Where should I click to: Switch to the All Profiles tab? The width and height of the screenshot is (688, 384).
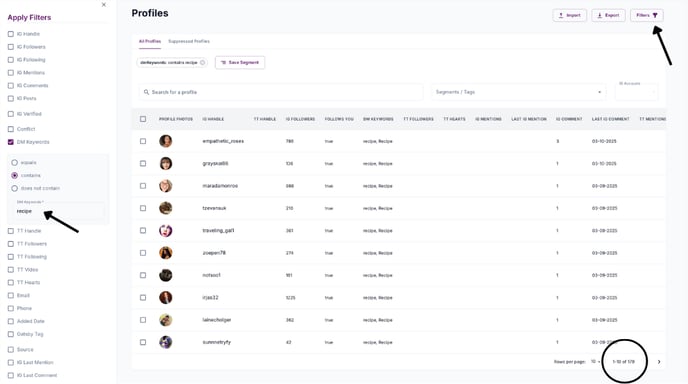pyautogui.click(x=150, y=41)
